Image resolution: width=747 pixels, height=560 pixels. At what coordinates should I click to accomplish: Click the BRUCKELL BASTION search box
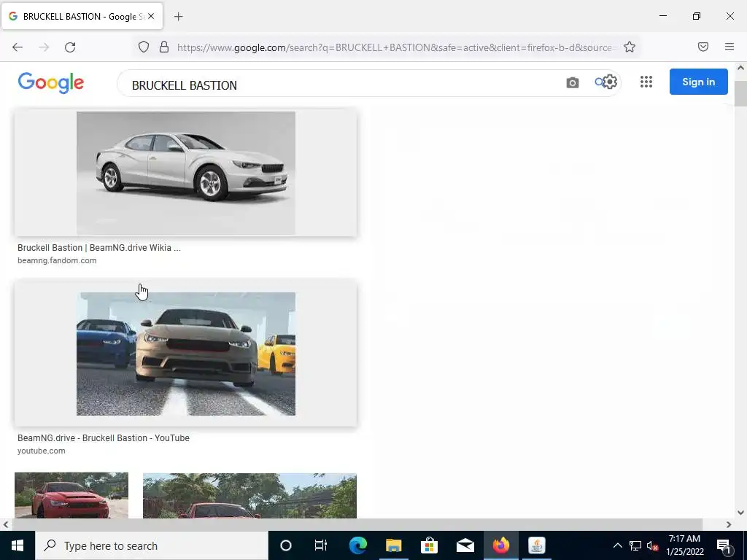point(343,85)
